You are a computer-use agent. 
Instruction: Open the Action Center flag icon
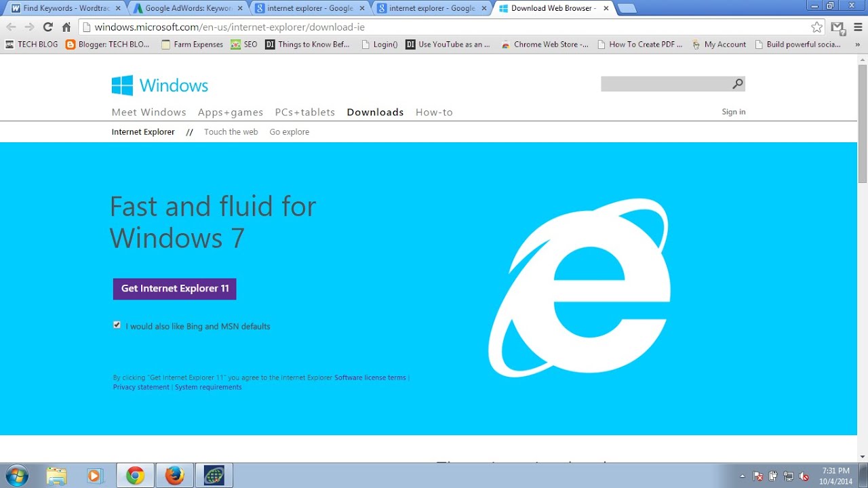tap(759, 476)
